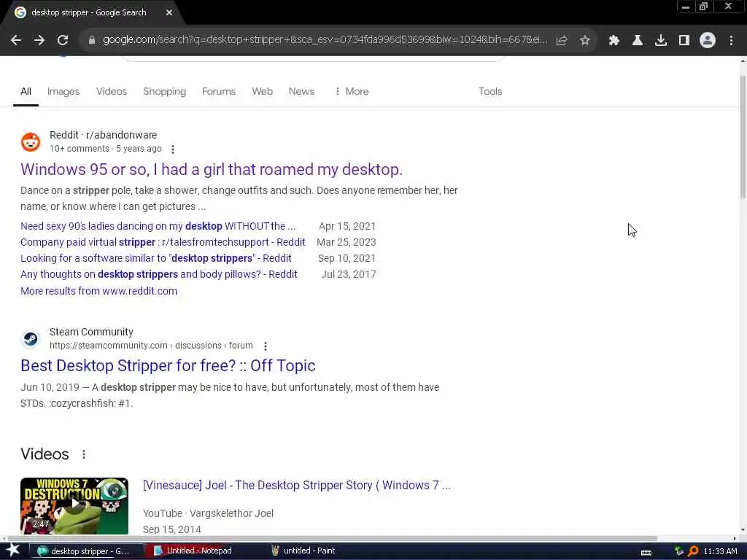Toggle the side panel icon
The image size is (747, 560).
click(684, 41)
